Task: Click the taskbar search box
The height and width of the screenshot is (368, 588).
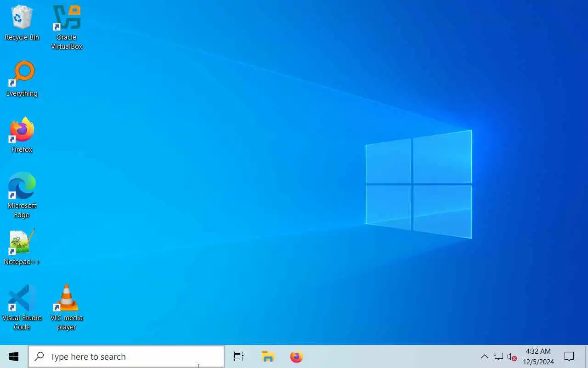Action: tap(126, 356)
